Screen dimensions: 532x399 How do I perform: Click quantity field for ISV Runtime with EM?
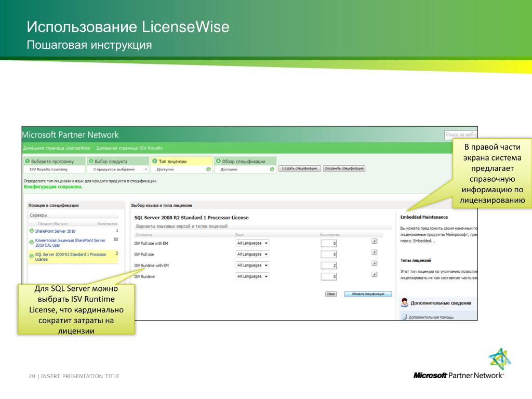pos(329,265)
